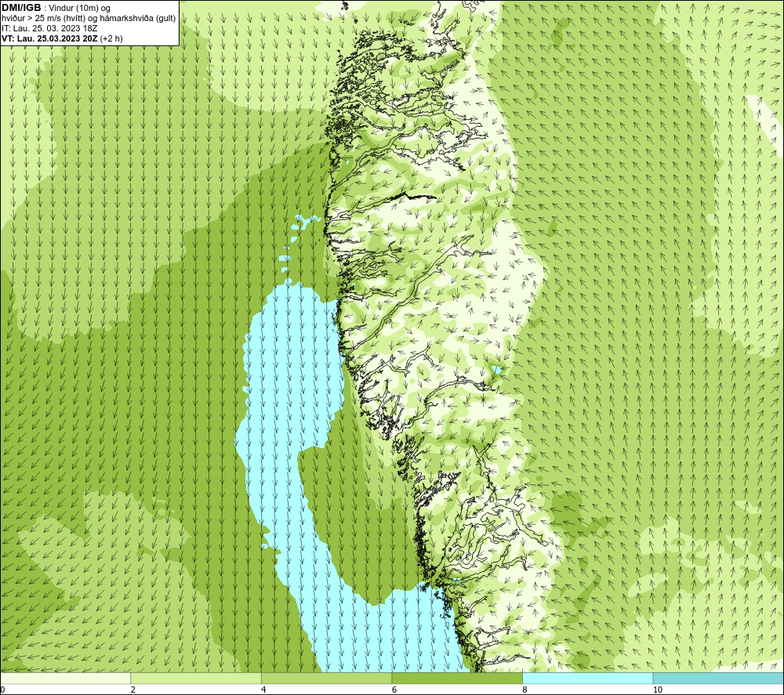Click the legend tick label '4'

pos(263,690)
